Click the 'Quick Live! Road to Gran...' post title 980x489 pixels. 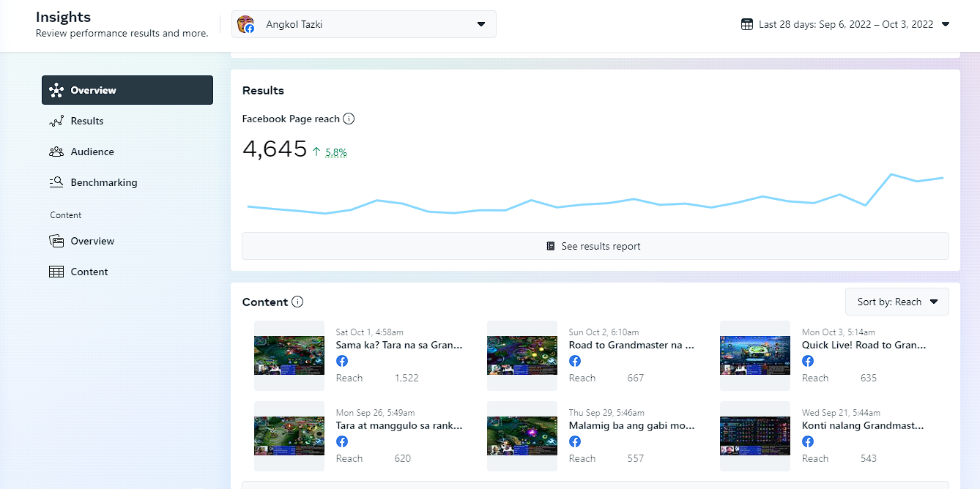tap(864, 345)
